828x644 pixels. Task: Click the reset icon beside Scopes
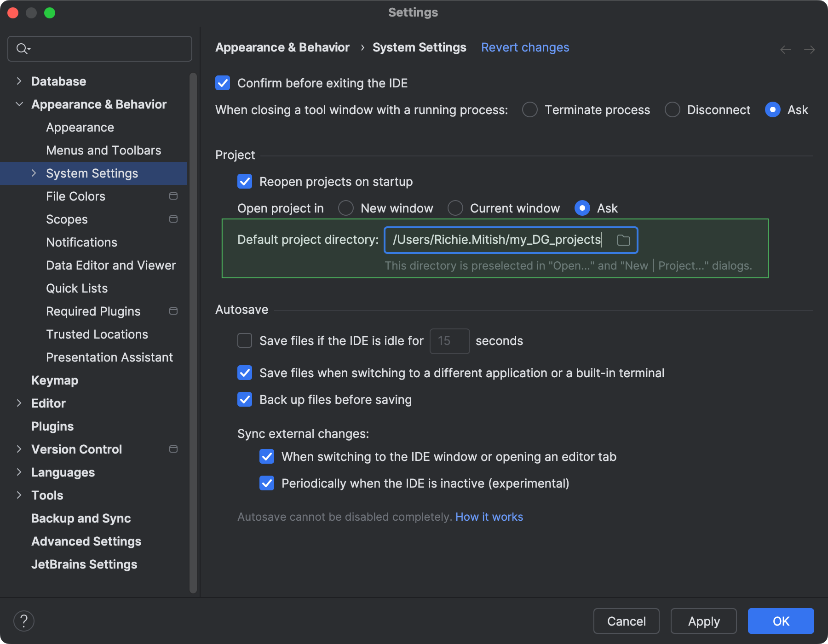(173, 219)
